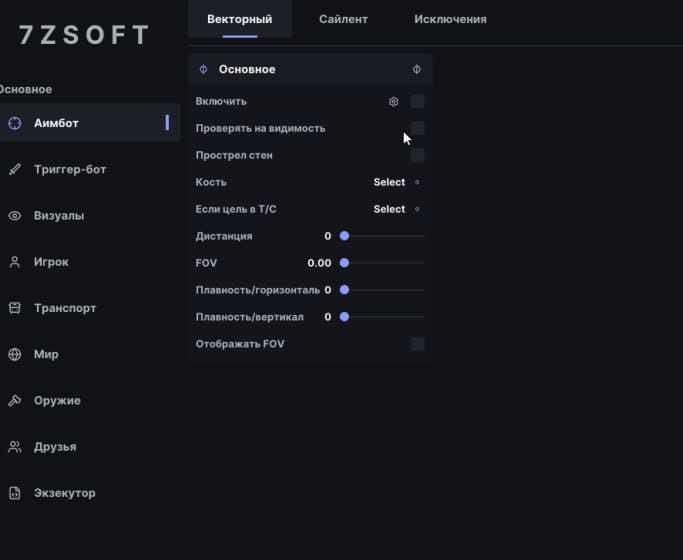The image size is (683, 560).
Task: Click the Кость label
Action: (211, 182)
